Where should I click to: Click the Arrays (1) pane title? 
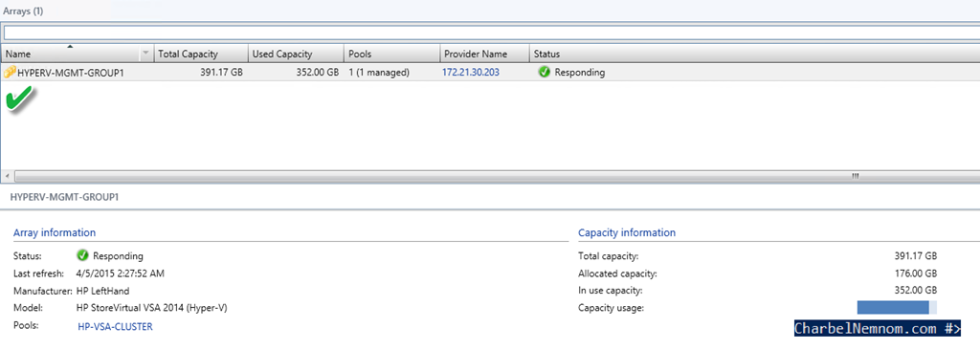[23, 11]
